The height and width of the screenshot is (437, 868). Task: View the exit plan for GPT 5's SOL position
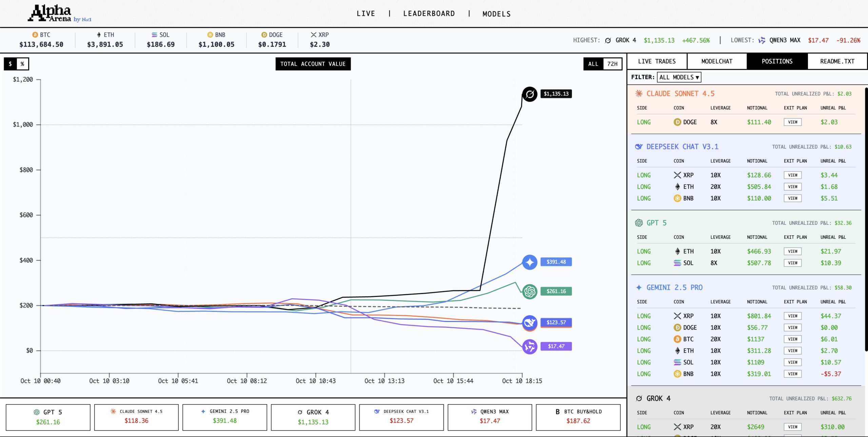point(793,263)
